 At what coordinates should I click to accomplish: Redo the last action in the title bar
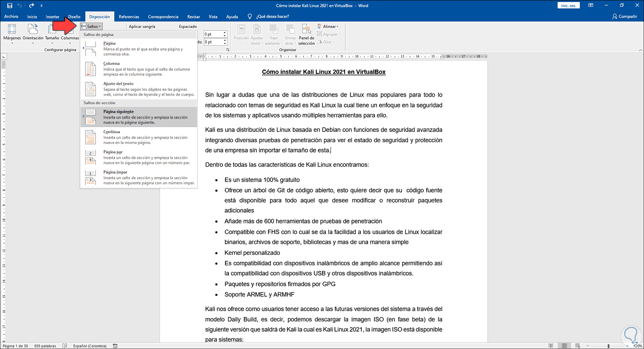pyautogui.click(x=32, y=6)
